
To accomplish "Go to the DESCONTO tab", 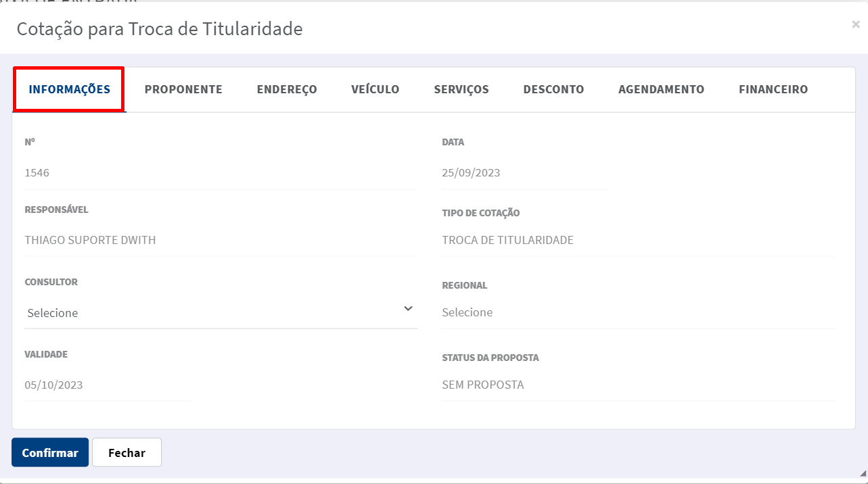I will pos(553,89).
